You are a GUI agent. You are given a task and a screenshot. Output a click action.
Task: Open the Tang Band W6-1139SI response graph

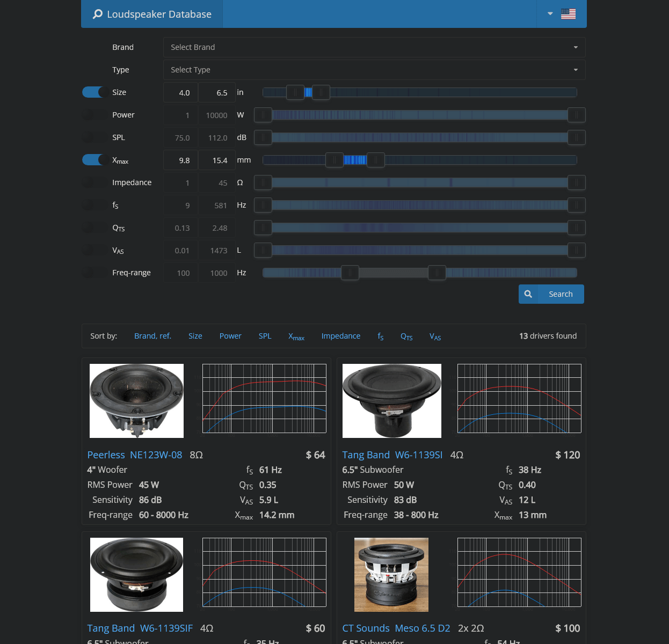pyautogui.click(x=519, y=398)
